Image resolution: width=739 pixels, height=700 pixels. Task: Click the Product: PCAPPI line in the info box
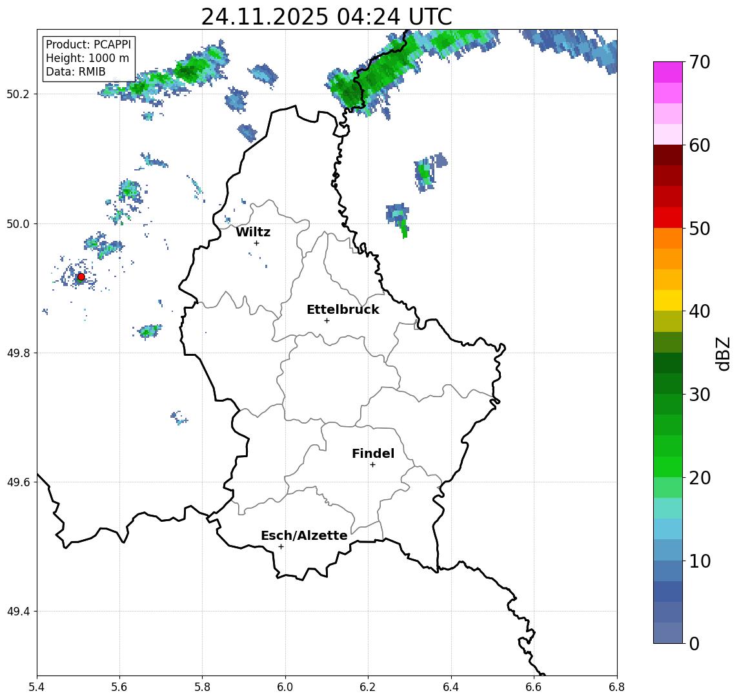[x=88, y=45]
